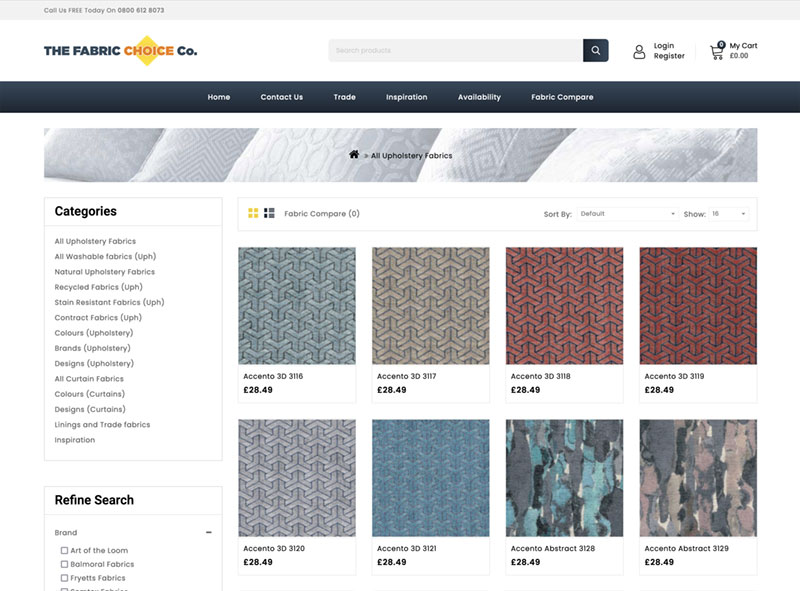
Task: Select Linings and Trade fabrics category
Action: pyautogui.click(x=103, y=425)
